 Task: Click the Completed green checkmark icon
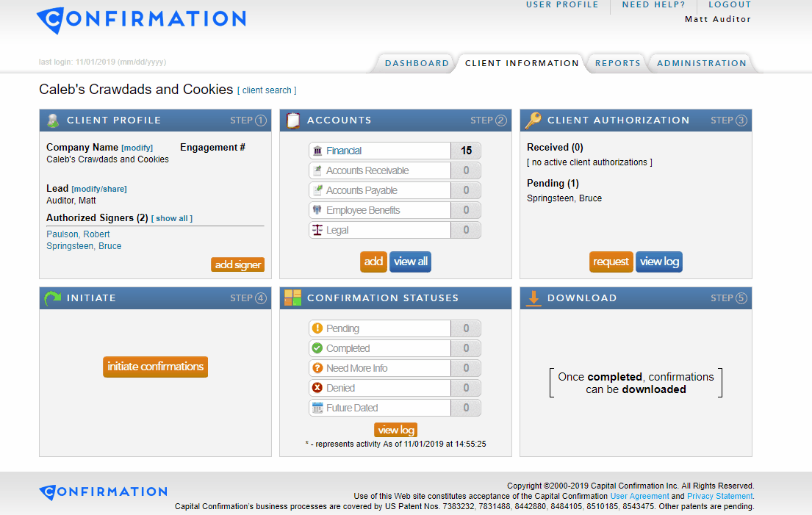318,347
